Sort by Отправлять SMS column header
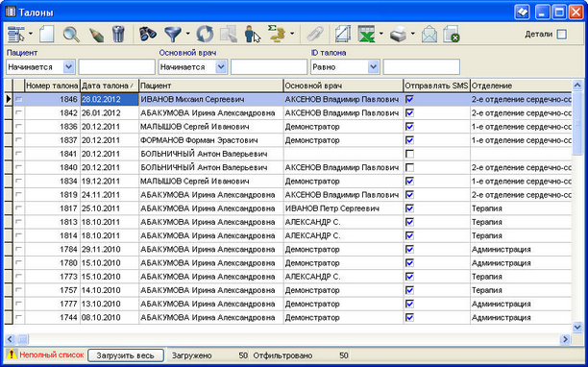Image resolution: width=588 pixels, height=367 pixels. click(436, 86)
